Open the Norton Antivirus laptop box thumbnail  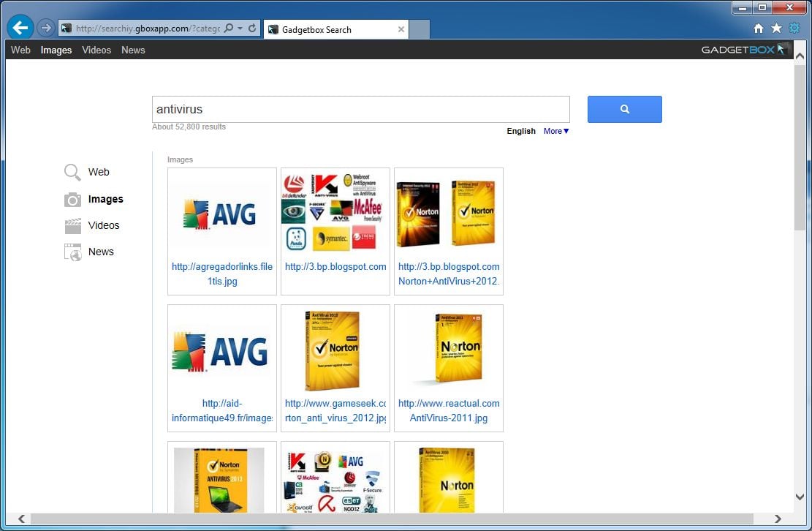[x=219, y=481]
